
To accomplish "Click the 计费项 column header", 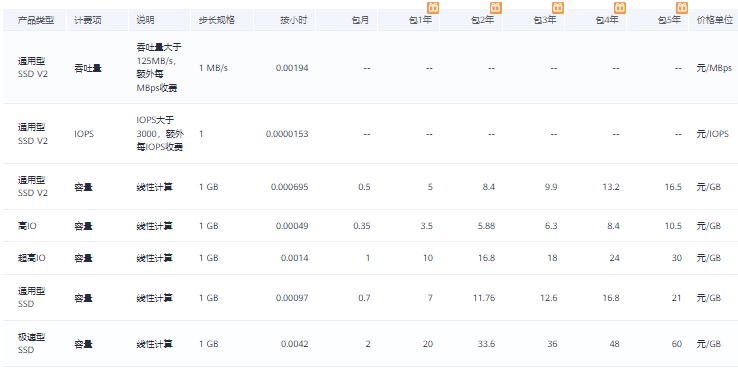I will pos(88,20).
